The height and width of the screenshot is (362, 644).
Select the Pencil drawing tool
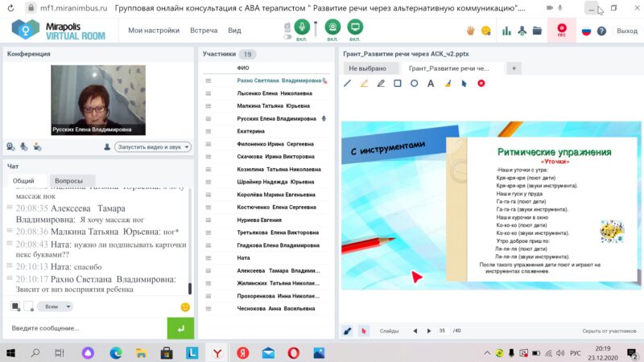tap(381, 84)
